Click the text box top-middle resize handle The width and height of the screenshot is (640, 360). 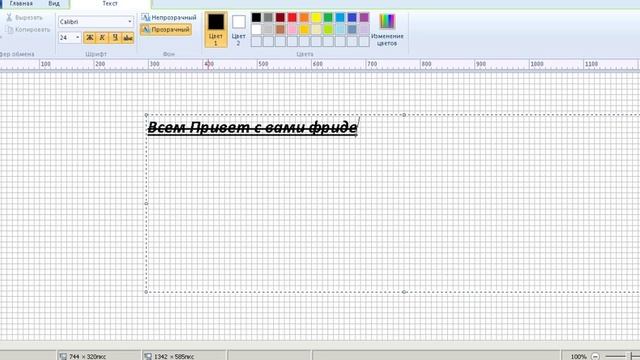(x=404, y=115)
